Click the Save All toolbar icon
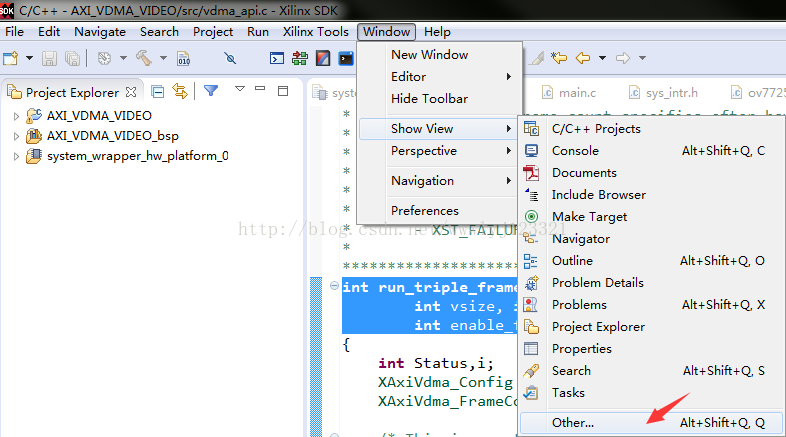Viewport: 786px width, 437px height. 72,59
